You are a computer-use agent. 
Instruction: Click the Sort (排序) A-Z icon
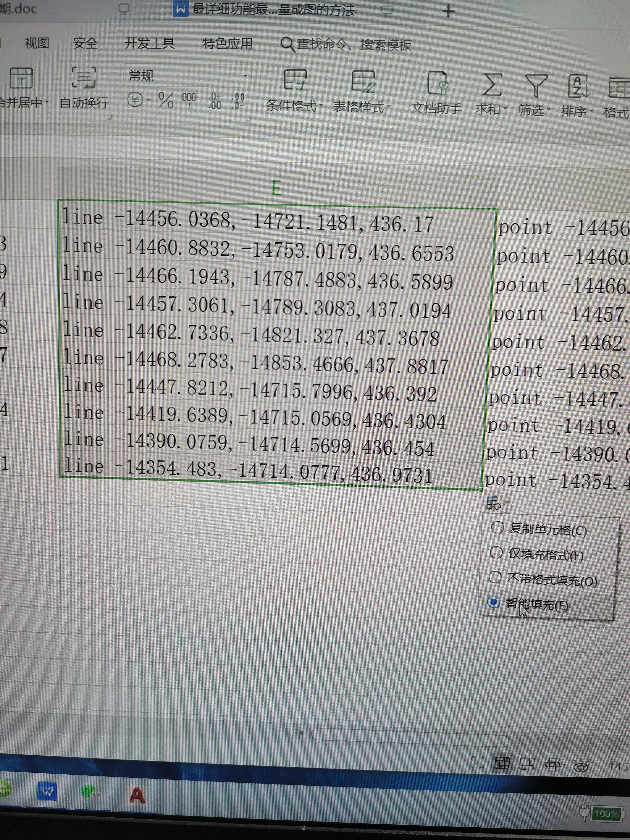tap(578, 87)
